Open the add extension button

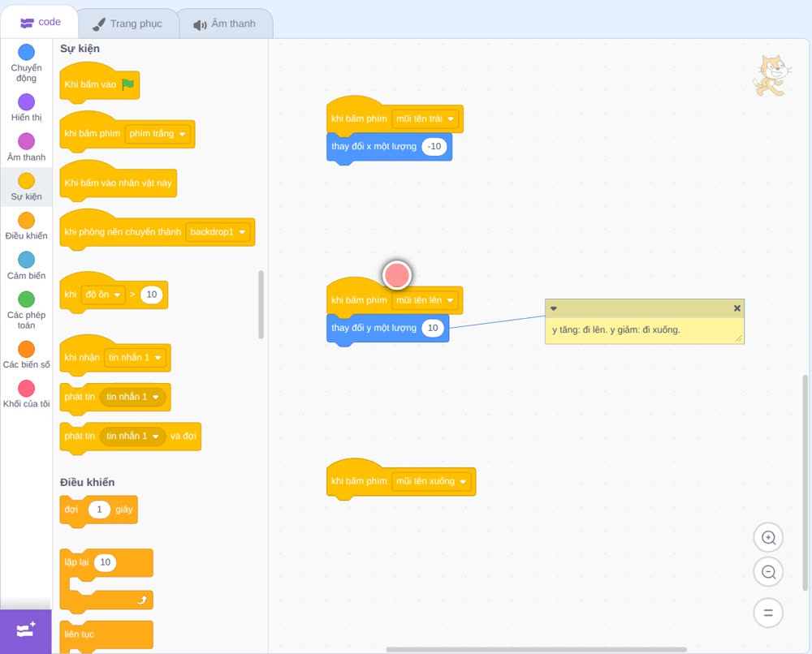click(26, 631)
